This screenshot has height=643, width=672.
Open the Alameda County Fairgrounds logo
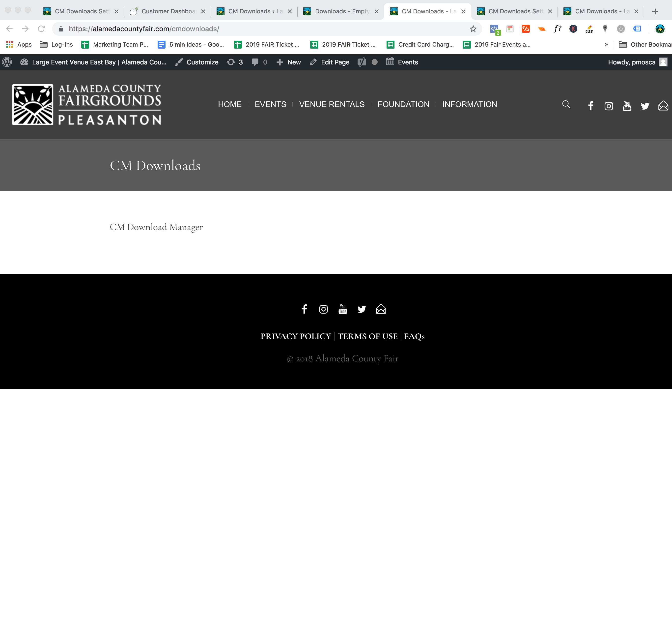[87, 105]
